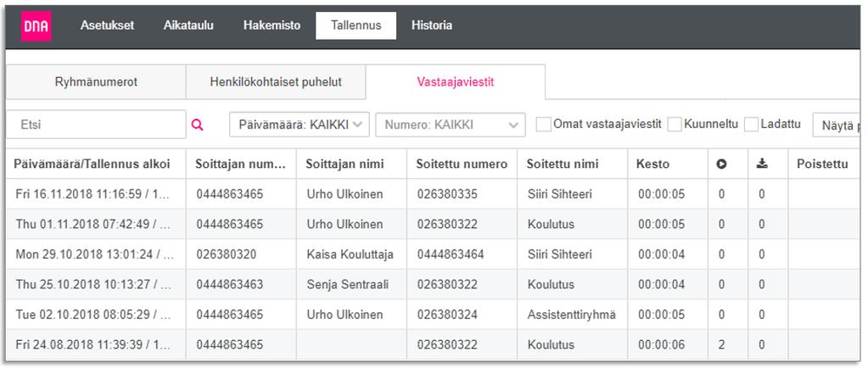The width and height of the screenshot is (868, 368).
Task: Check the Ladattu filter checkbox
Action: pos(751,125)
